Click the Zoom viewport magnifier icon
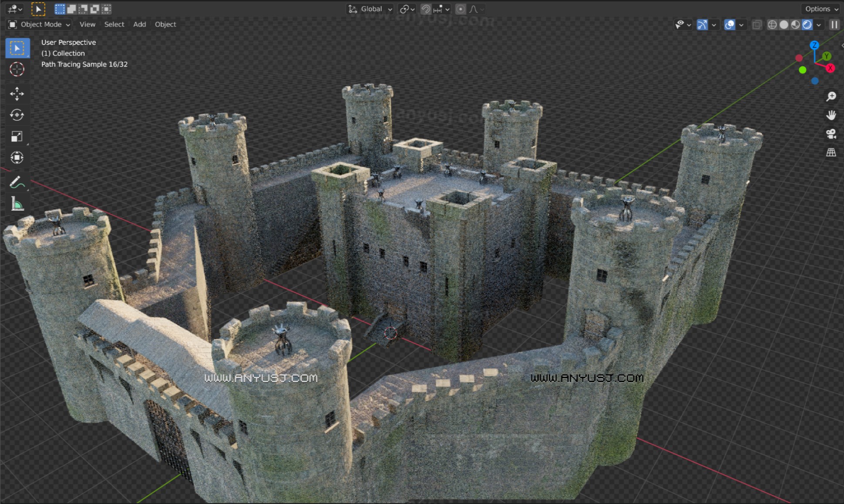The width and height of the screenshot is (844, 504). point(831,97)
